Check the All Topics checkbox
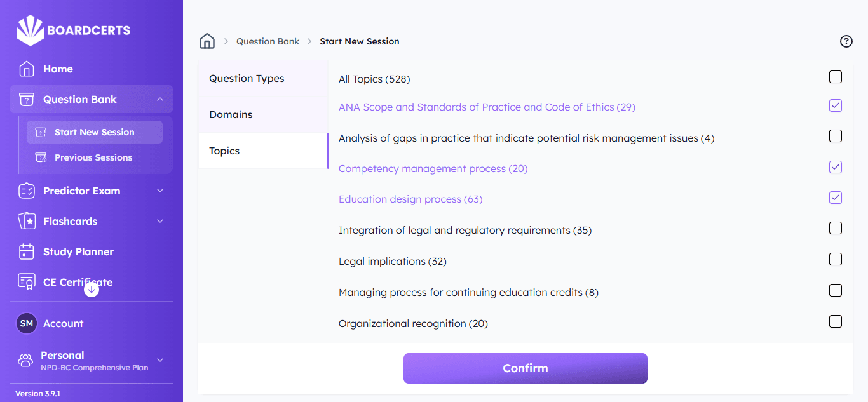The height and width of the screenshot is (402, 868). (x=836, y=77)
